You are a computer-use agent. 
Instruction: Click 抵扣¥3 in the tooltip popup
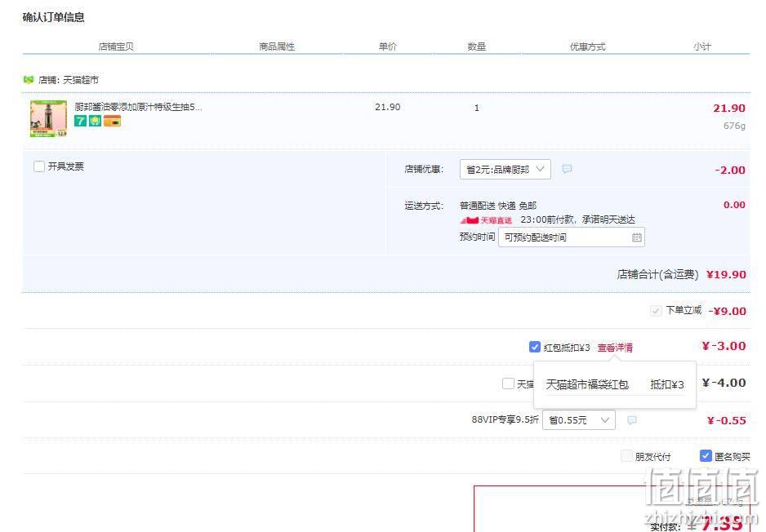pyautogui.click(x=667, y=384)
